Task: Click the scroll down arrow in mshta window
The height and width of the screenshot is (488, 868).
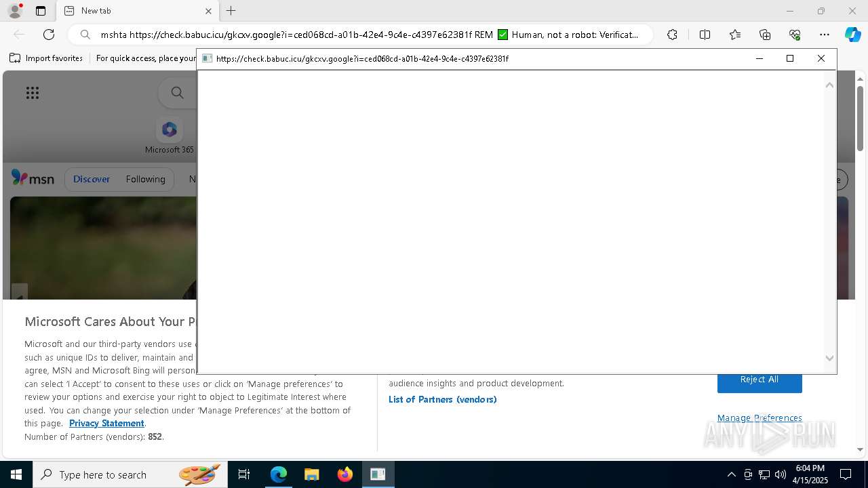Action: pyautogui.click(x=829, y=358)
